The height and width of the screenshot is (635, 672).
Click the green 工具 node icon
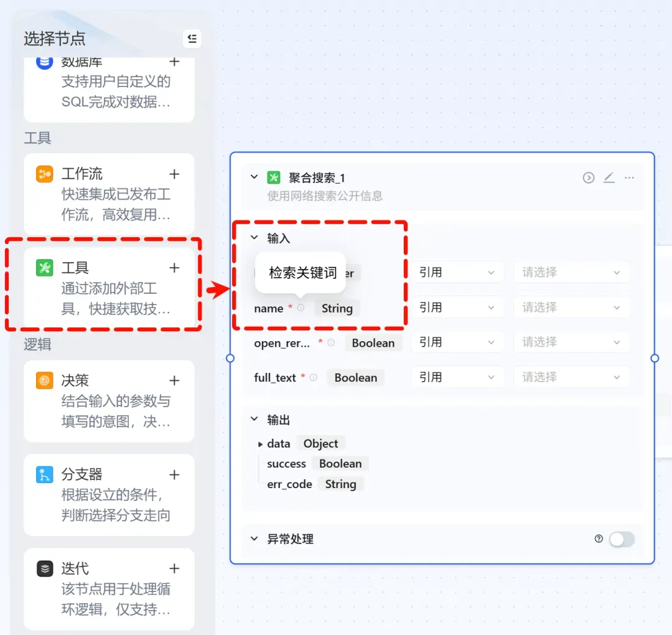[x=45, y=268]
